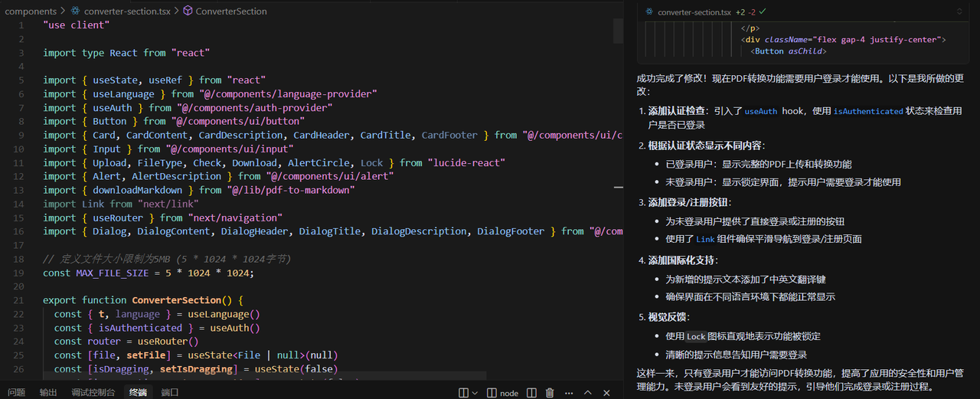The image size is (980, 399).
Task: Maximize the panel with the up chevron
Action: (x=588, y=393)
